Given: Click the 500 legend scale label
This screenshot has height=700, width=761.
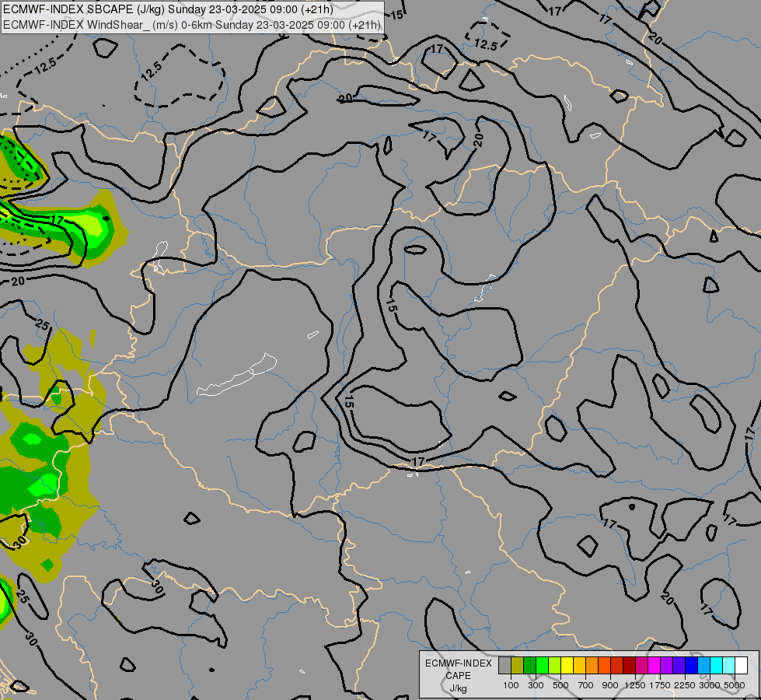Looking at the screenshot, I should pos(560,685).
